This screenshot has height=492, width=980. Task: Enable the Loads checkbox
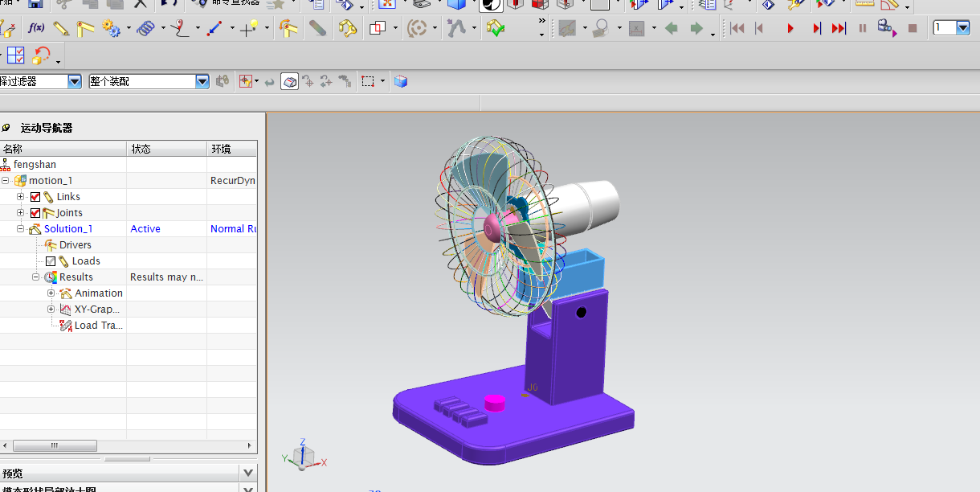(x=51, y=261)
